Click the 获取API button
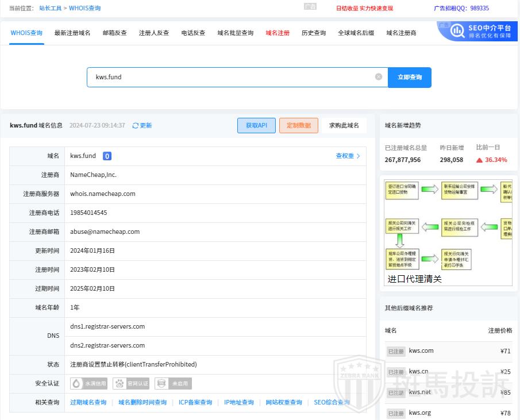 (x=256, y=125)
